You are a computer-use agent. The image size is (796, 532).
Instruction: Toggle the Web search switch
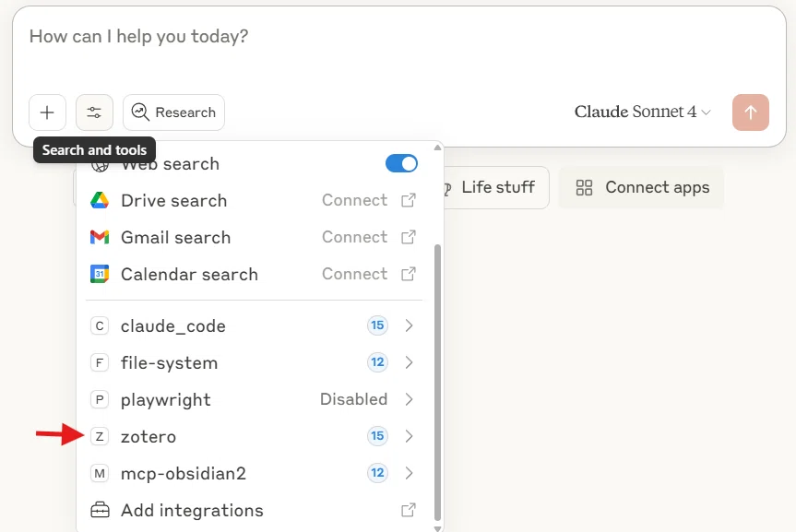401,163
